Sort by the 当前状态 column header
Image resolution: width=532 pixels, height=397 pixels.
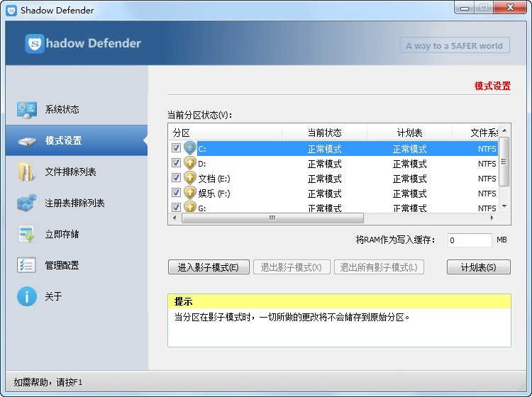click(325, 133)
